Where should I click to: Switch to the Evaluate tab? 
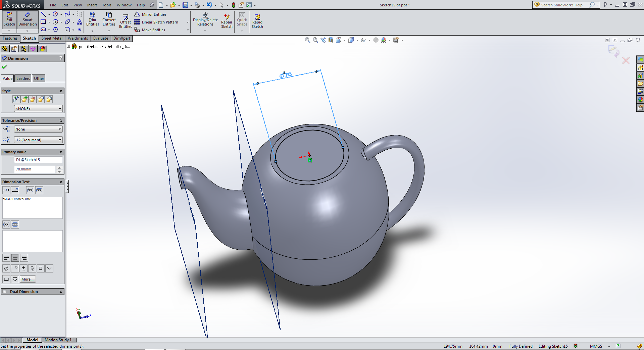click(101, 38)
